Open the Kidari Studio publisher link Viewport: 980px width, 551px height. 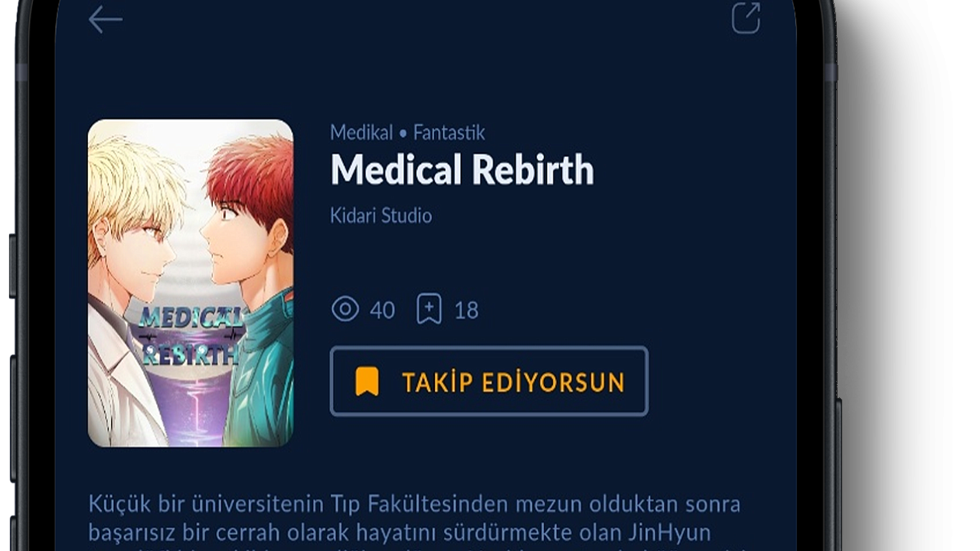[381, 216]
